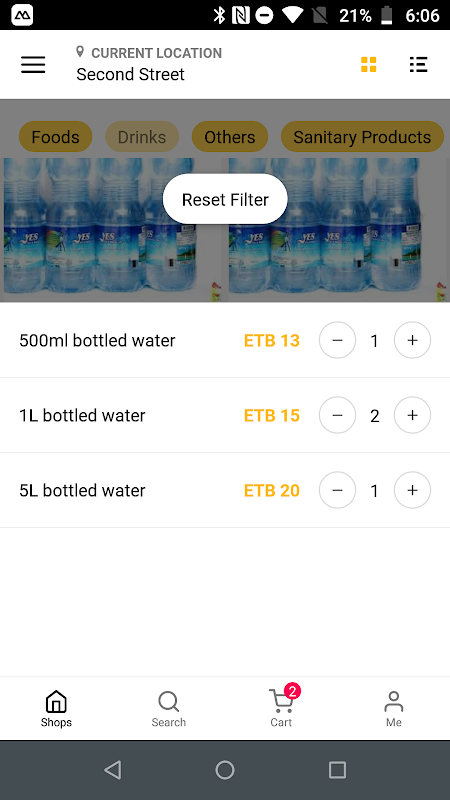Tap the Shops home icon
The image size is (450, 800).
click(x=56, y=709)
